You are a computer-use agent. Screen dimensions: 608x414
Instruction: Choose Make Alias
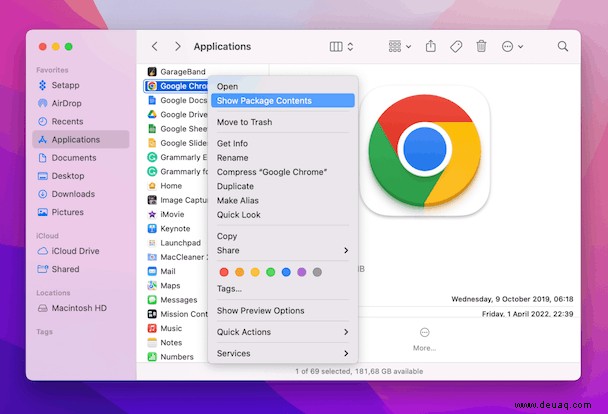tap(283, 200)
